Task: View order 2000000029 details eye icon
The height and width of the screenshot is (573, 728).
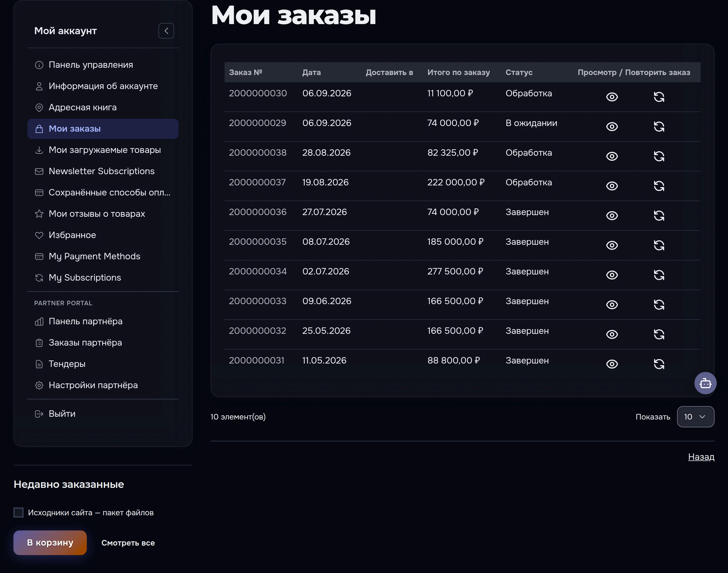Action: point(612,127)
